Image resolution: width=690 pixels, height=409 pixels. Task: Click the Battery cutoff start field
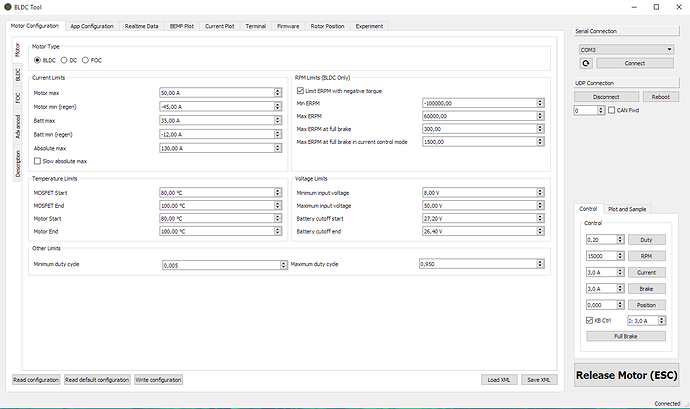[480, 218]
